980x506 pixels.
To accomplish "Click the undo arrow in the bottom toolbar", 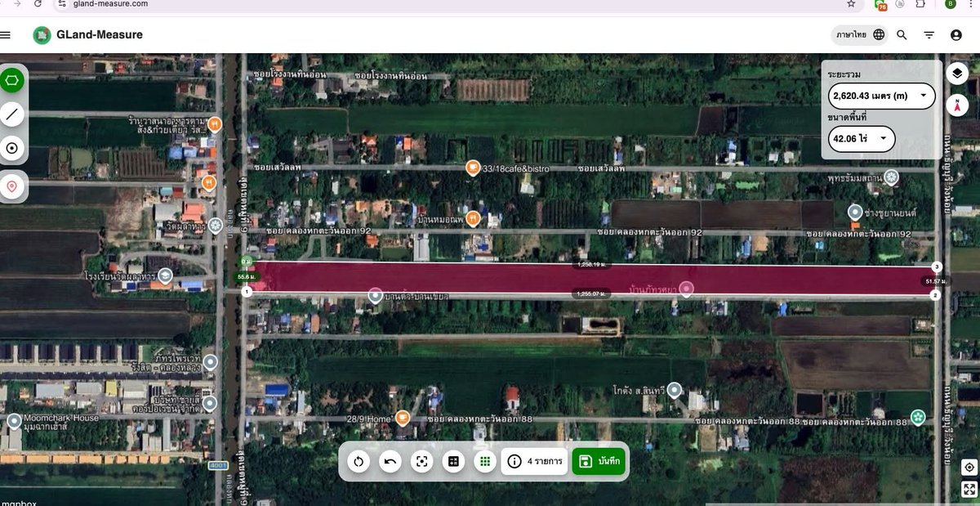I will [390, 462].
